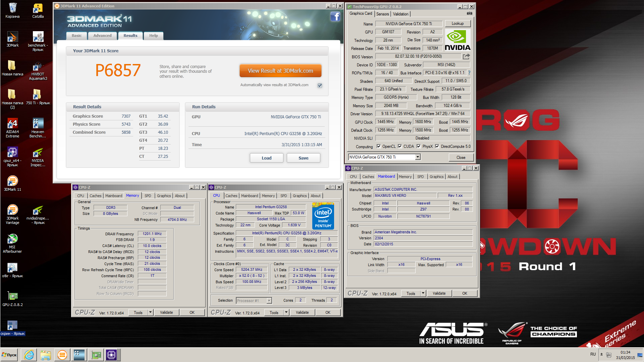Open the benchmark shortcut icon

(38, 41)
